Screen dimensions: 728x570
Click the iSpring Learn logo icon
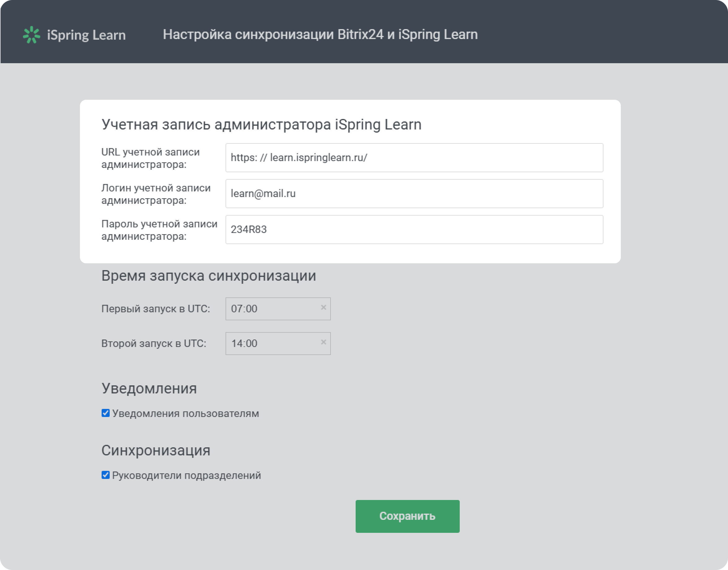[31, 35]
